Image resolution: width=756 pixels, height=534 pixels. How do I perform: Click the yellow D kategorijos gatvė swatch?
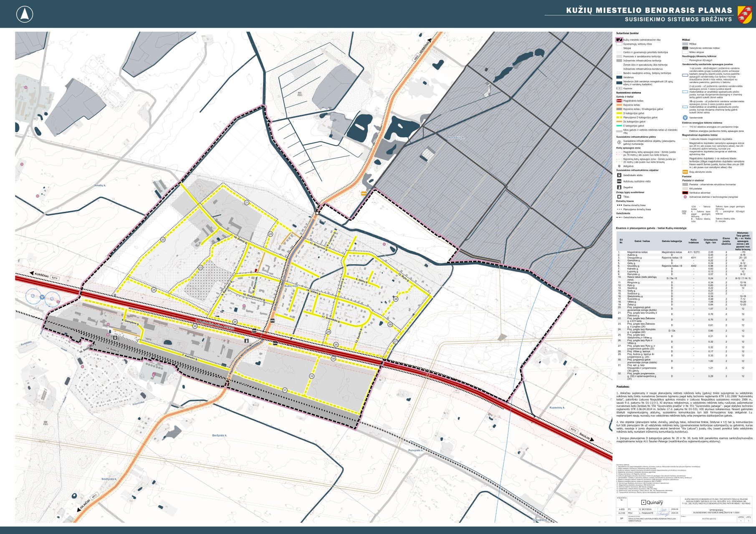tap(619, 113)
